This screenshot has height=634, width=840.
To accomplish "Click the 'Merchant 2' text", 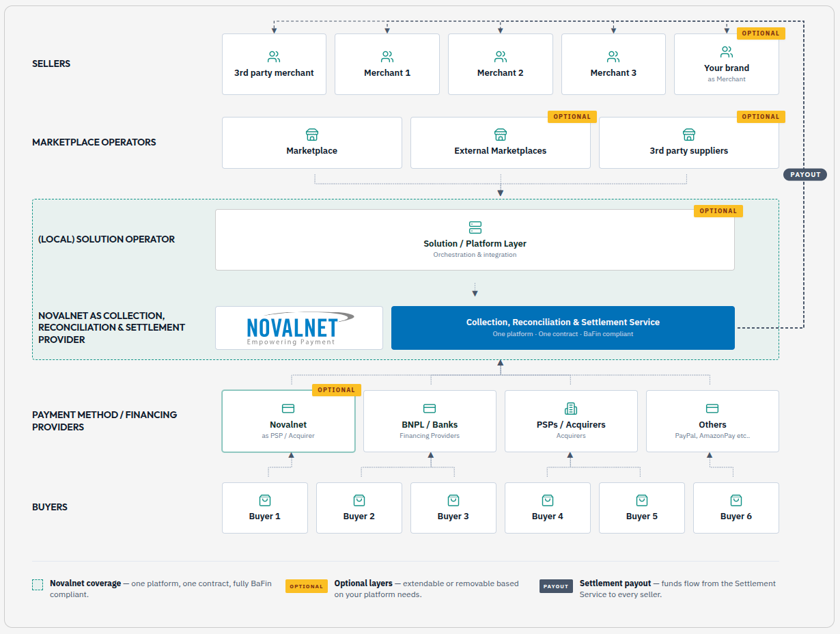I will 501,72.
